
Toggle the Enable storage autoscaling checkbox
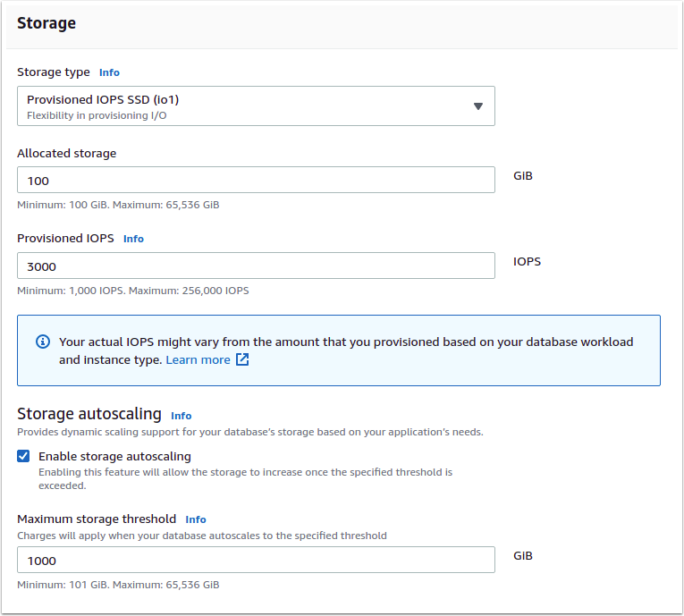click(24, 456)
